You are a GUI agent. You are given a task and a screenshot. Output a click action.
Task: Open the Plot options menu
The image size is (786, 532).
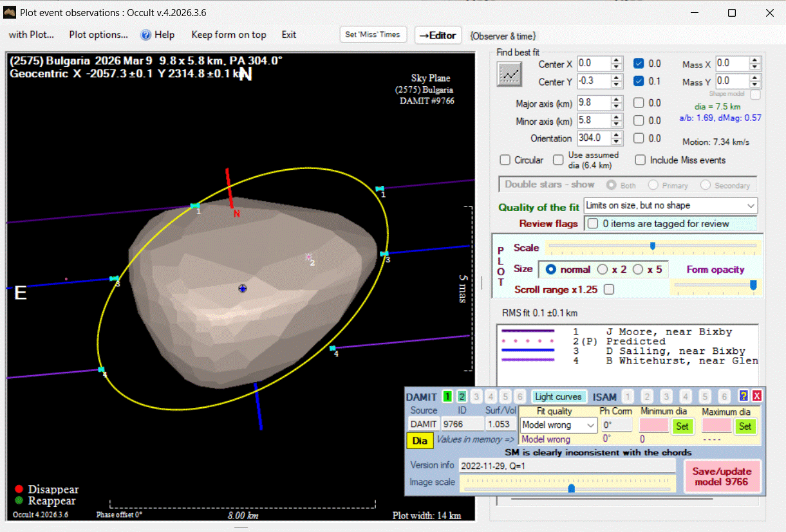click(98, 35)
